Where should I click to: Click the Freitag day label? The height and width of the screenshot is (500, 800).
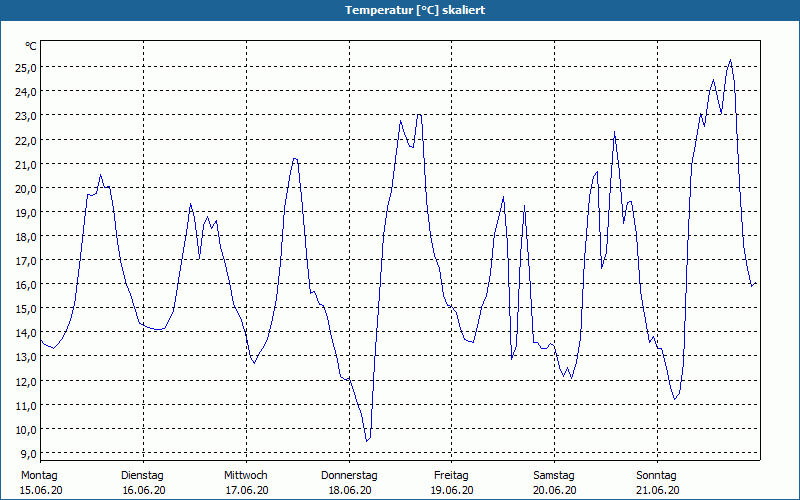pyautogui.click(x=452, y=476)
